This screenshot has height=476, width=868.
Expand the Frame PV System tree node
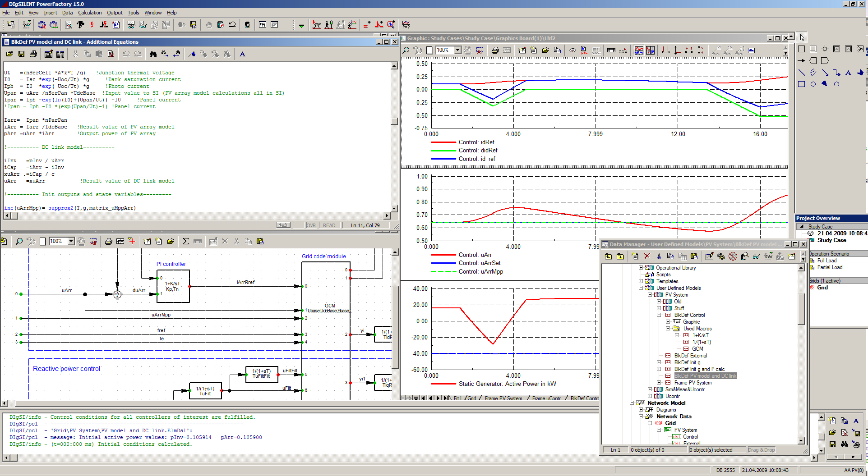click(659, 383)
